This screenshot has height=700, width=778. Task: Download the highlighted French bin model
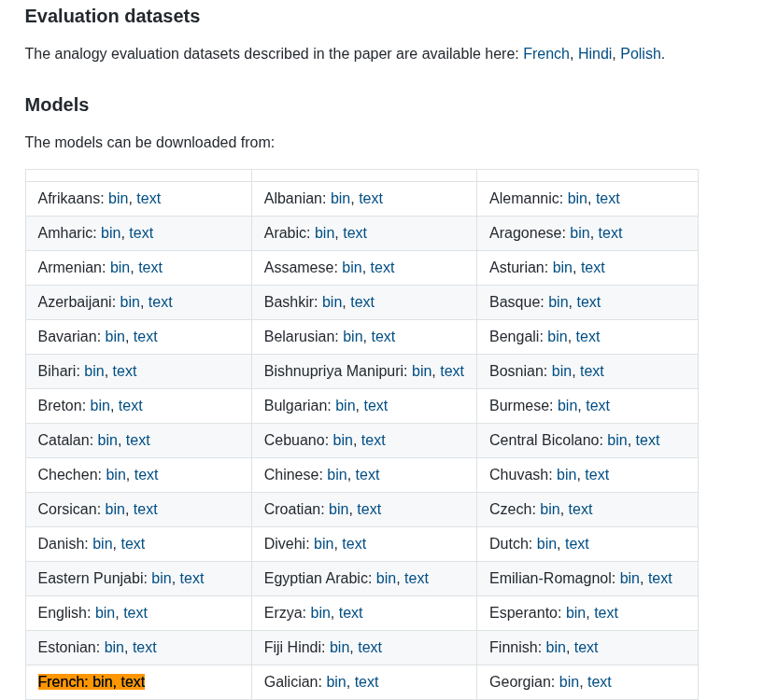coord(103,682)
